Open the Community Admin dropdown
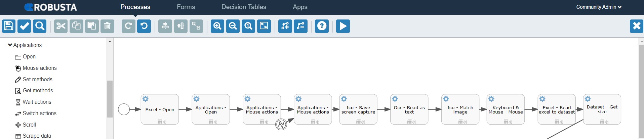The width and height of the screenshot is (644, 139). click(x=599, y=7)
